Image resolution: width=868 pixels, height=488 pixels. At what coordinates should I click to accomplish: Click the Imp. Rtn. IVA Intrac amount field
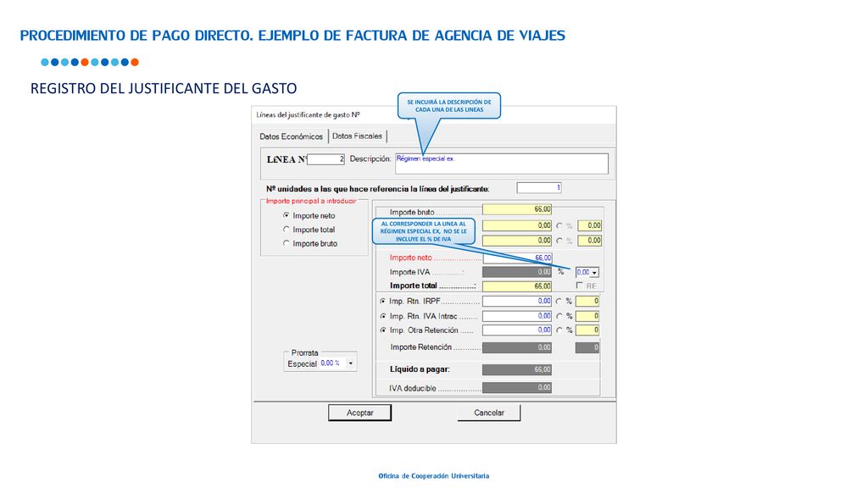[517, 316]
